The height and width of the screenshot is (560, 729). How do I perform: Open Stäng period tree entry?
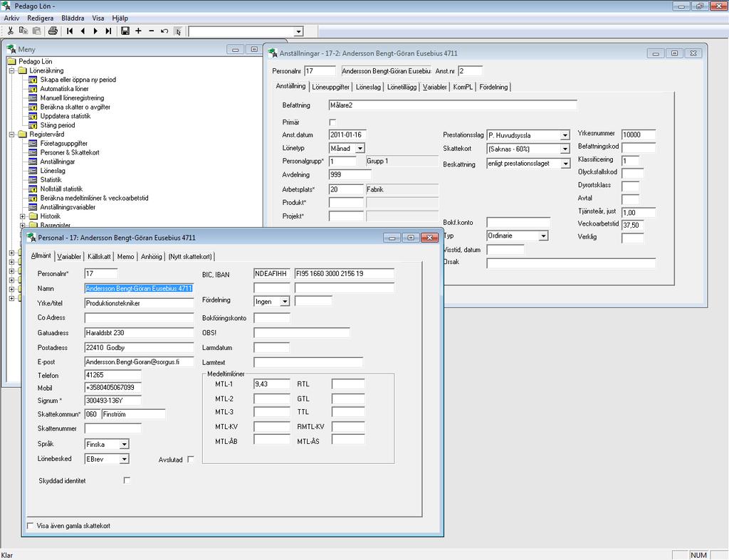click(x=57, y=125)
